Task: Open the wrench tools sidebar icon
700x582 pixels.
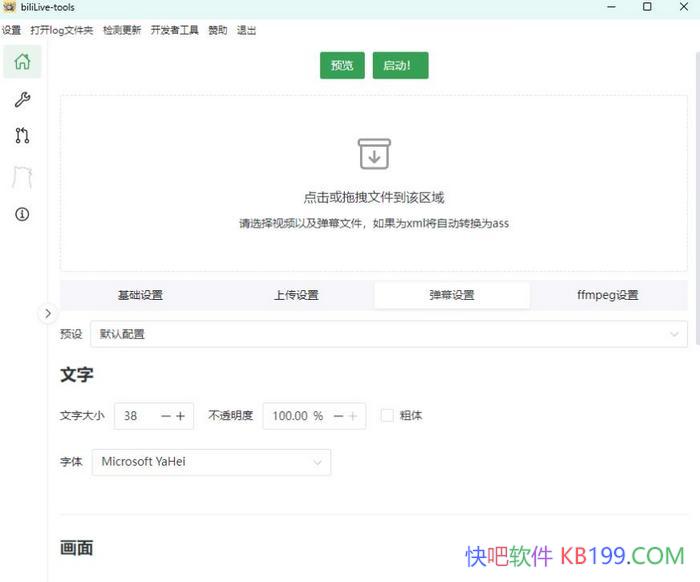Action: (22, 100)
